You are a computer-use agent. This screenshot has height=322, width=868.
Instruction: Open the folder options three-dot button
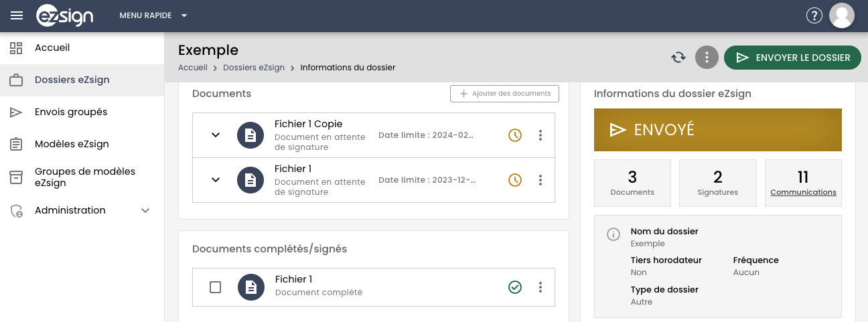tap(707, 58)
